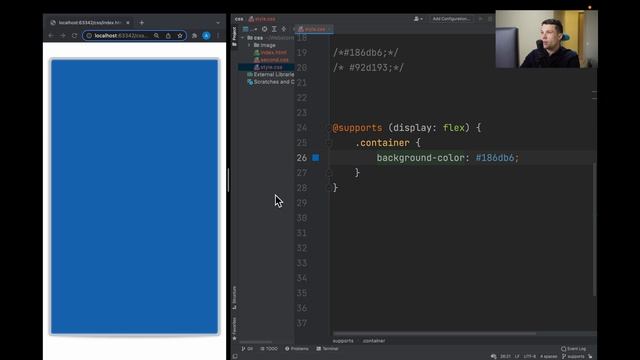This screenshot has width=640, height=360.
Task: Reload the localhost page
Action: point(74,36)
